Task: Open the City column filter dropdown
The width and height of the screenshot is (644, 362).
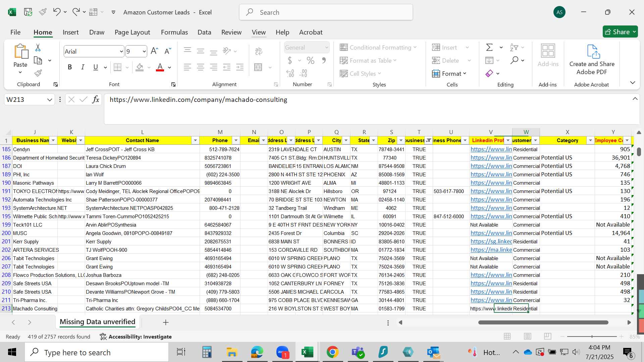Action: coord(346,140)
